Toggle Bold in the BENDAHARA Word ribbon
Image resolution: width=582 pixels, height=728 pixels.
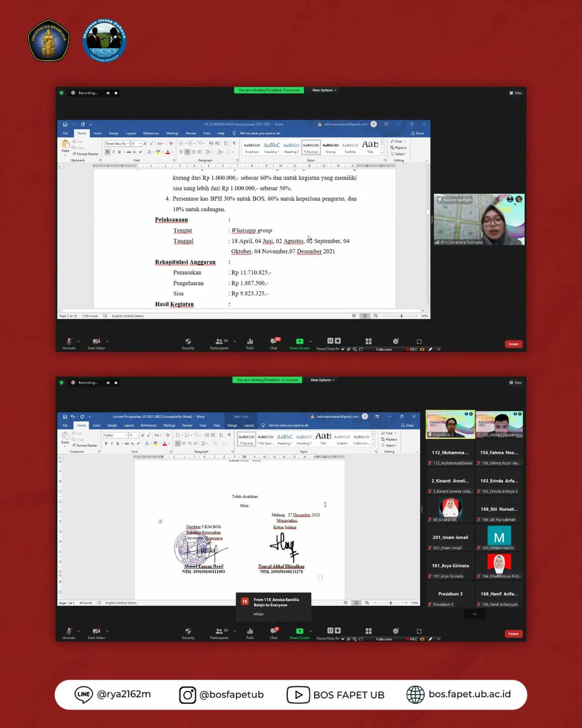(107, 152)
